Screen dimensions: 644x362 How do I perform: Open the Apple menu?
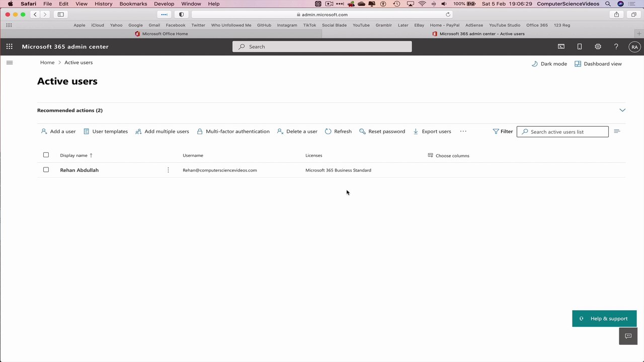pyautogui.click(x=10, y=4)
